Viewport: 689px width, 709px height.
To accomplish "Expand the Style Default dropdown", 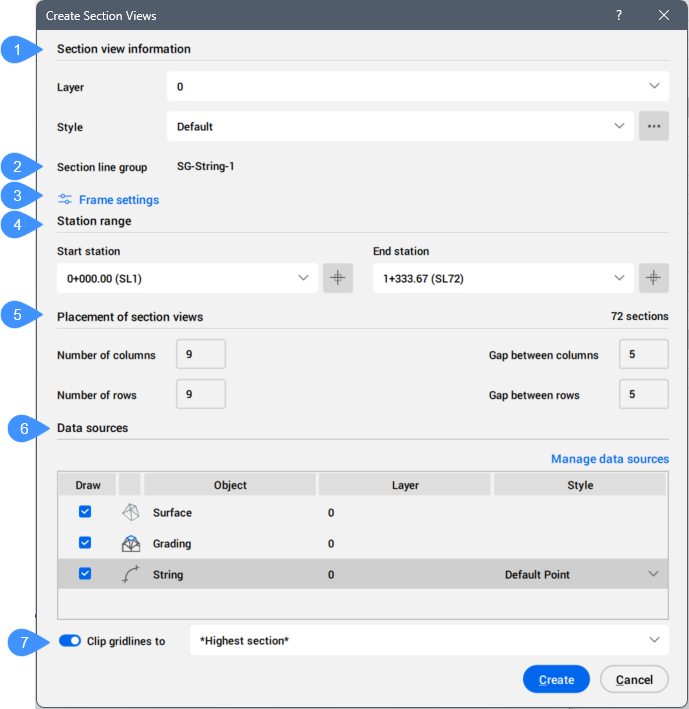I will [x=400, y=127].
